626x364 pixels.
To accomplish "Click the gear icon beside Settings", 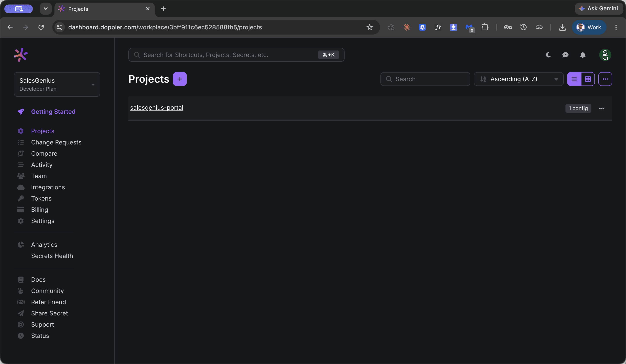I will point(21,221).
